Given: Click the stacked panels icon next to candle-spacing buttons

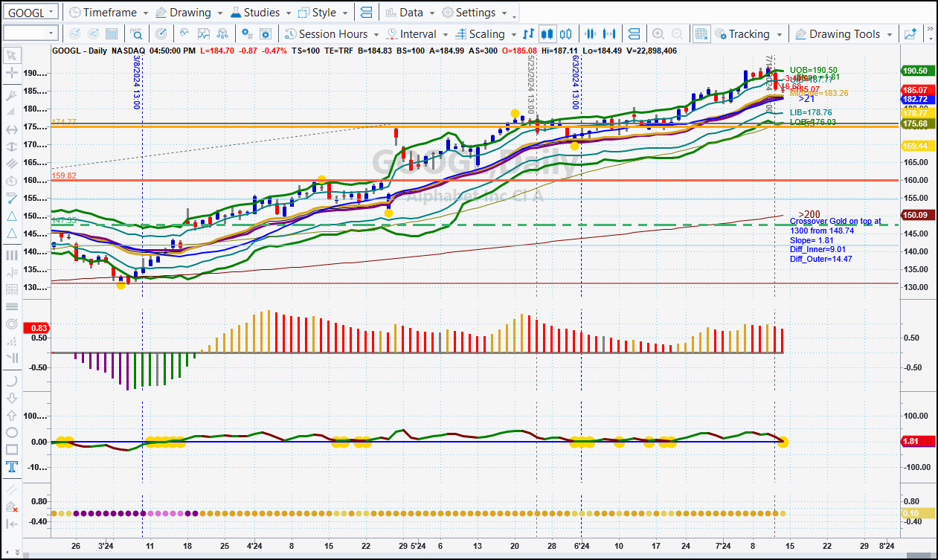Looking at the screenshot, I should click(x=634, y=34).
